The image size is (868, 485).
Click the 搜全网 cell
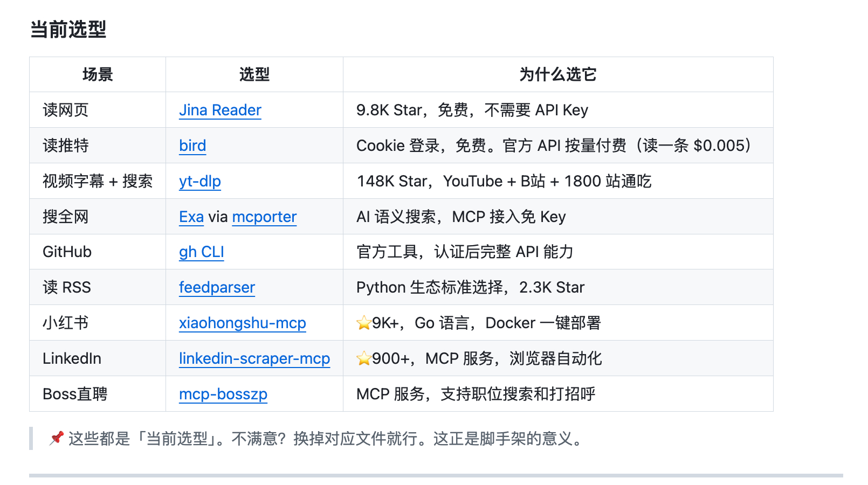(x=98, y=217)
